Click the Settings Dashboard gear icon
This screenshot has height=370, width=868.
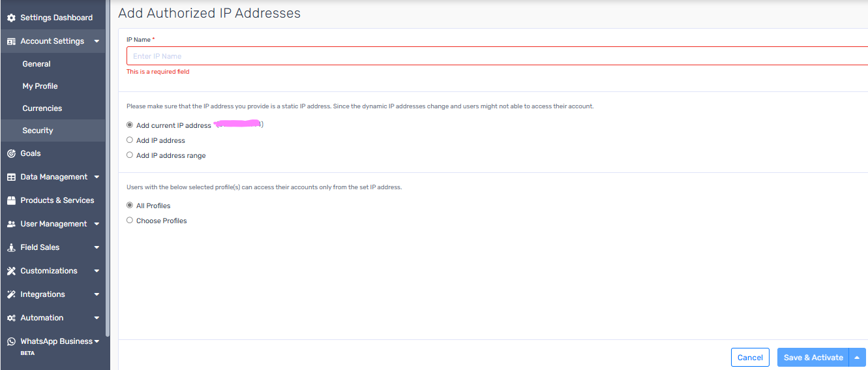click(x=11, y=18)
